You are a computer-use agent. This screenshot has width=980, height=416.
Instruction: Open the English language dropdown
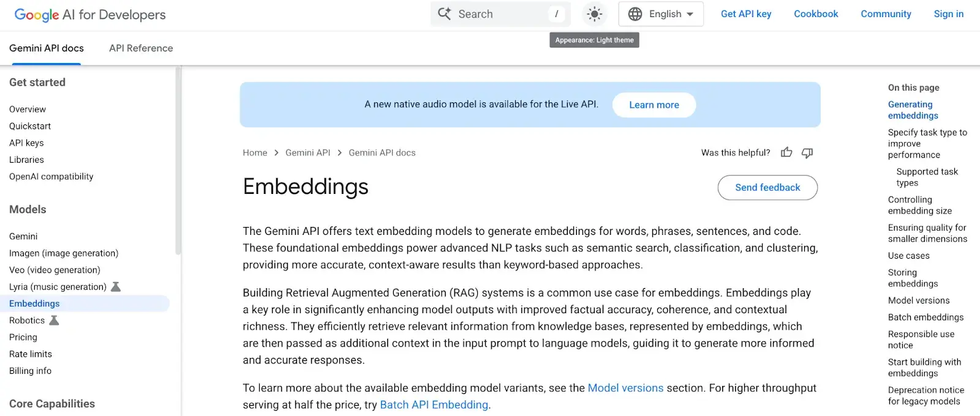(x=661, y=14)
